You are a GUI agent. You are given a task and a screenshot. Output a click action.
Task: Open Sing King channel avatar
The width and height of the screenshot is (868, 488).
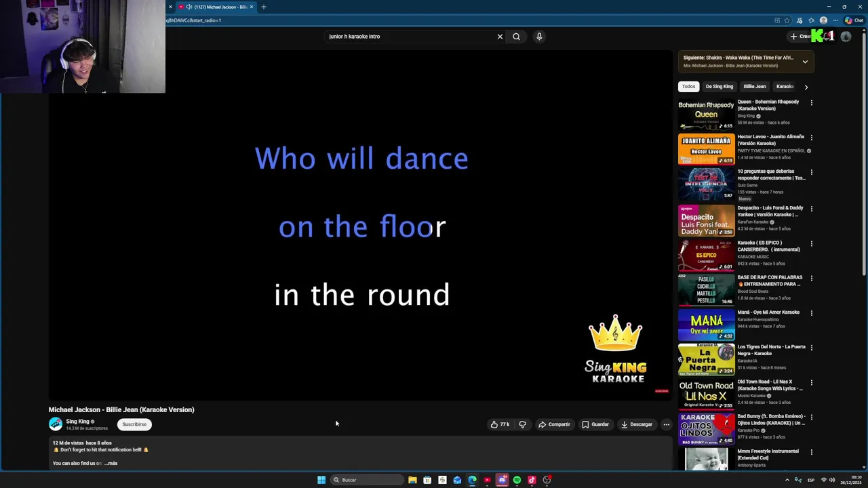coord(56,424)
